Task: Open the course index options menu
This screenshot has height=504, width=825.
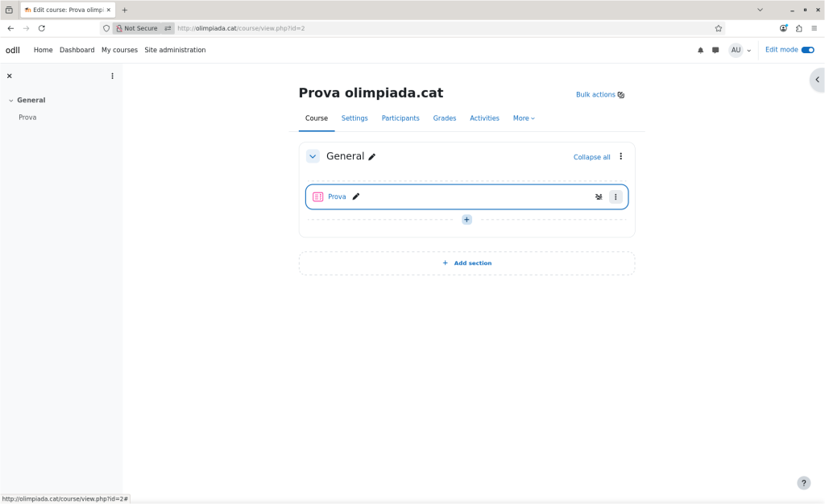Action: (x=112, y=76)
